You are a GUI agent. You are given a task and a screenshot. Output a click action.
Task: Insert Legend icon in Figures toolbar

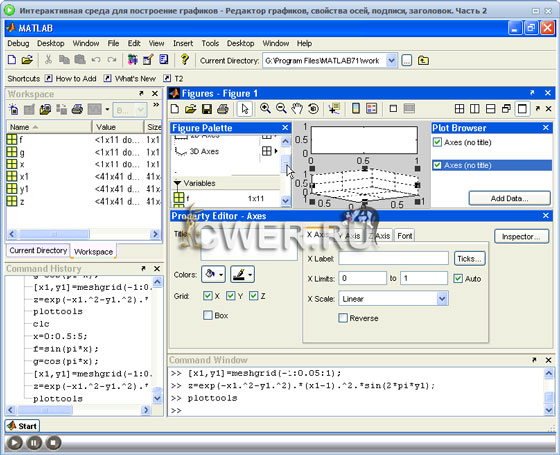372,108
